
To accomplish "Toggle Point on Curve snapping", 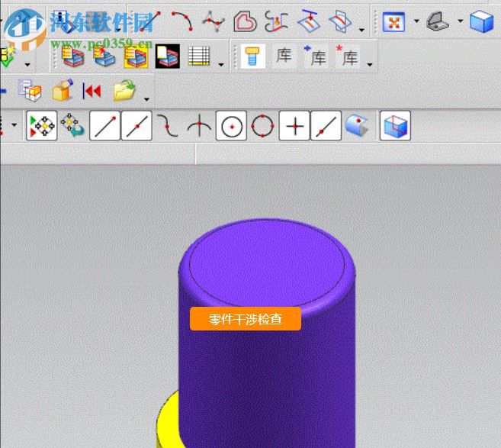I will click(x=326, y=126).
